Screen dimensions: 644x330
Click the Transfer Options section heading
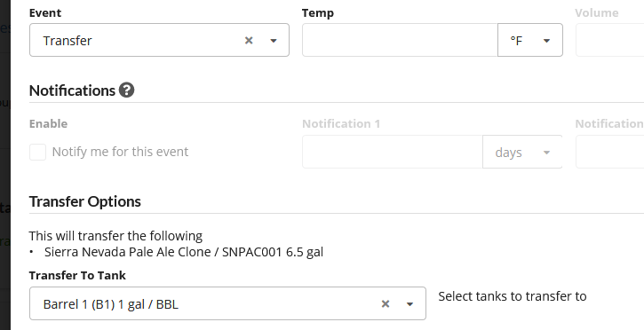[x=85, y=201]
